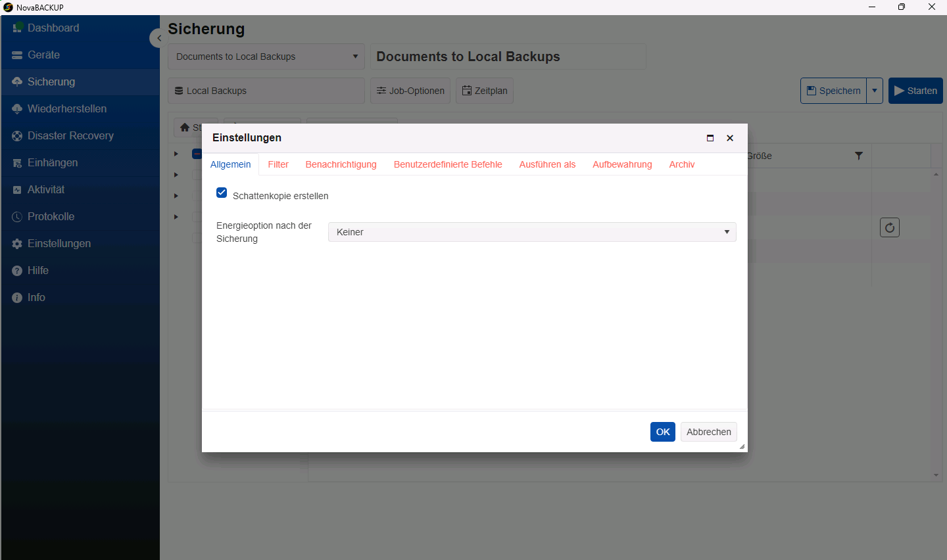Expand the Speichern split-button arrow
The width and height of the screenshot is (947, 560).
click(x=875, y=91)
